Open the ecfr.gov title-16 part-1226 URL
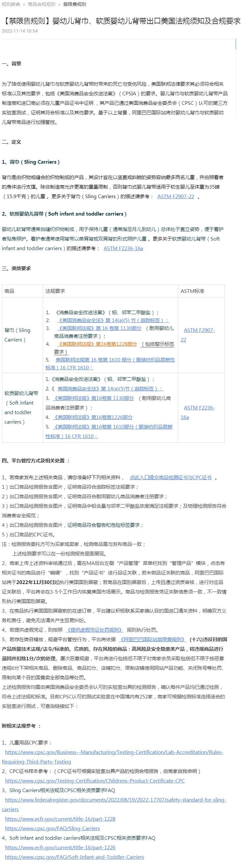 pyautogui.click(x=60, y=847)
